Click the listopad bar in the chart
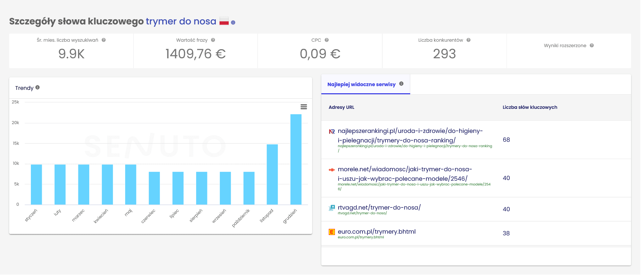The width and height of the screenshot is (644, 276). click(272, 175)
